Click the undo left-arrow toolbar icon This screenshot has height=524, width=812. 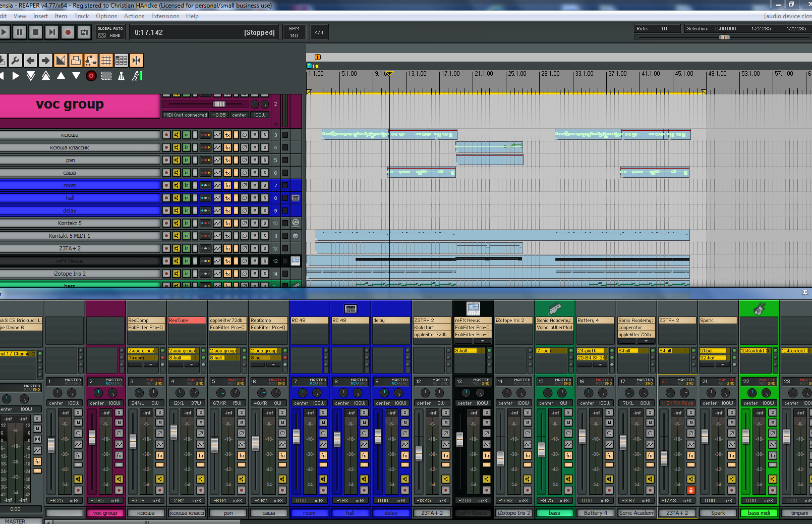(30, 61)
